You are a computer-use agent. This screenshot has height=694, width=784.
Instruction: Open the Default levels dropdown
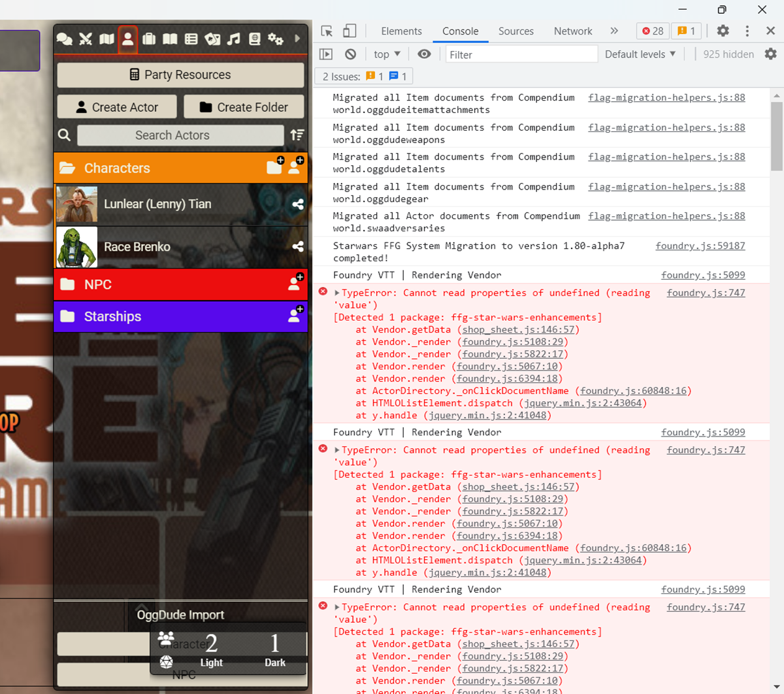point(639,54)
